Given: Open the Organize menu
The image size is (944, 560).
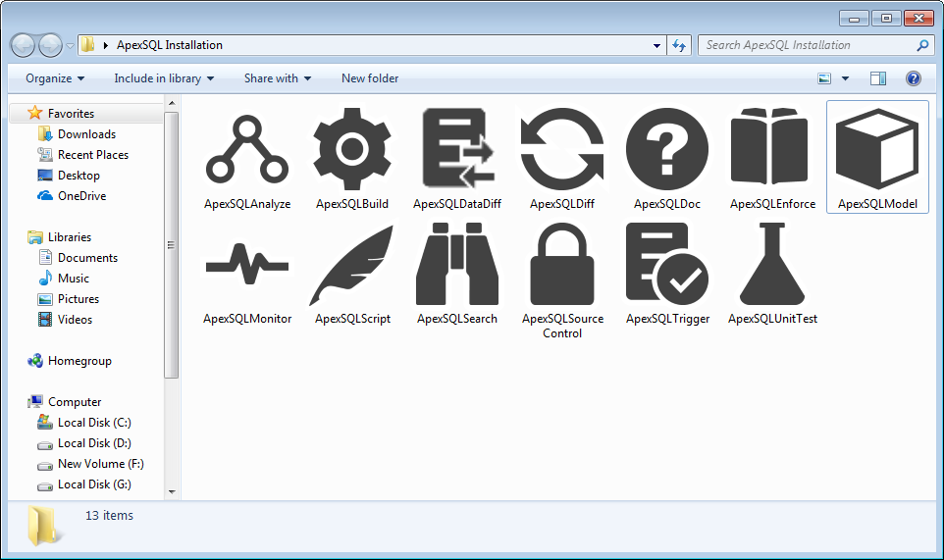Looking at the screenshot, I should coord(55,78).
